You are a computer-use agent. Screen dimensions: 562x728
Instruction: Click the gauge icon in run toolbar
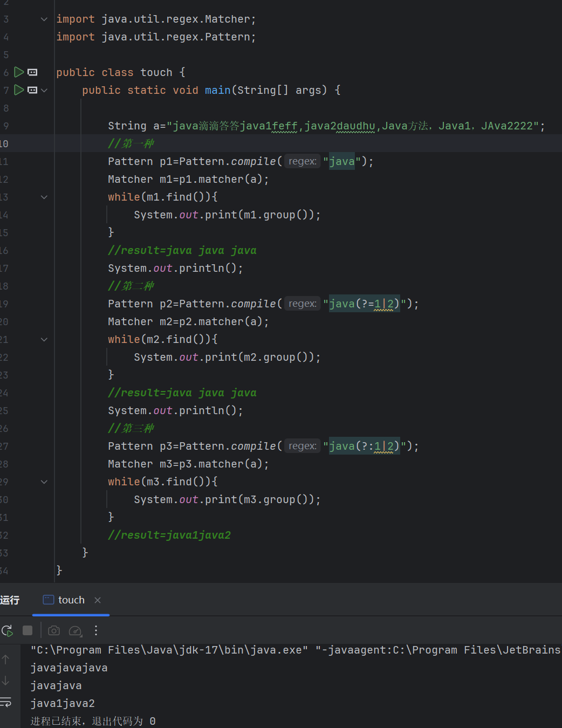tap(76, 630)
